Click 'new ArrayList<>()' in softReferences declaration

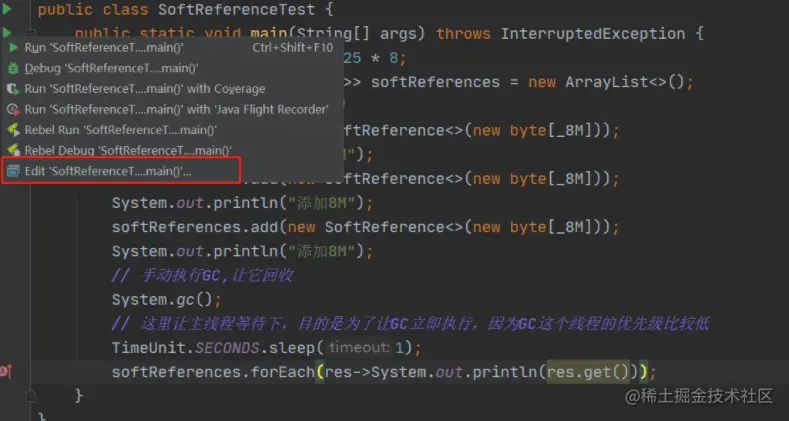click(x=606, y=82)
